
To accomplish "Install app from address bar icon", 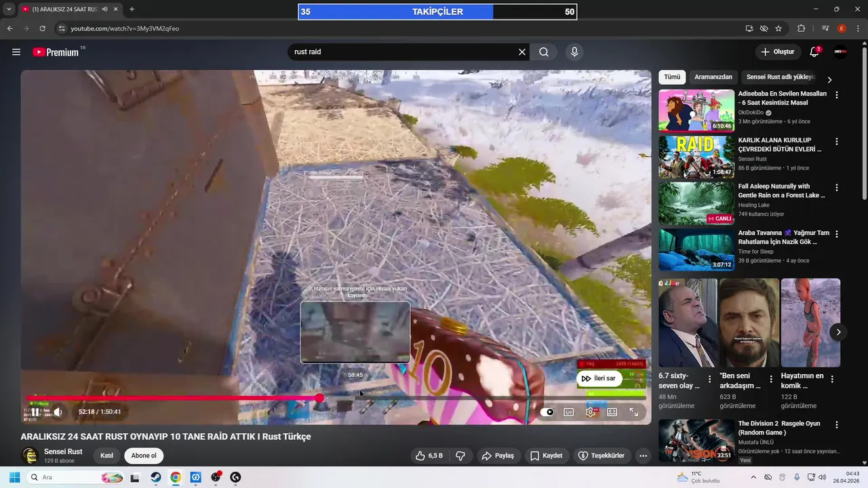I will point(749,28).
